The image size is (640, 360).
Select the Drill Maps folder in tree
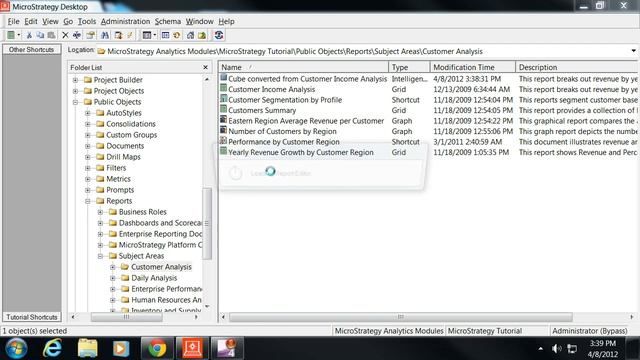click(x=123, y=157)
